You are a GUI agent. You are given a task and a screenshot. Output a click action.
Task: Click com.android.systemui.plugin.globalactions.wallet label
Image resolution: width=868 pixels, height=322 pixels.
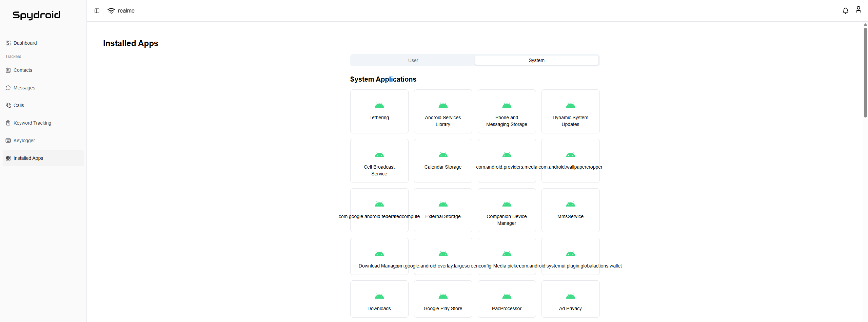[x=570, y=266]
